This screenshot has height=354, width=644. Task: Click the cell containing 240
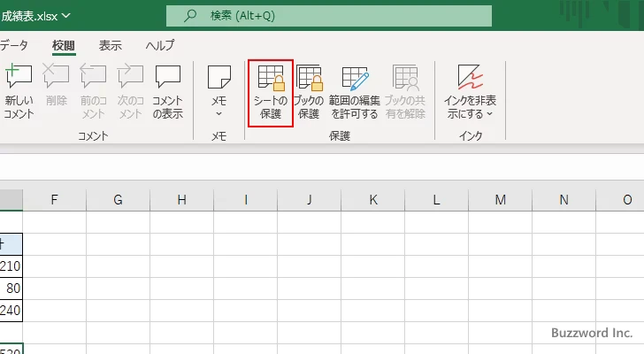[11, 311]
